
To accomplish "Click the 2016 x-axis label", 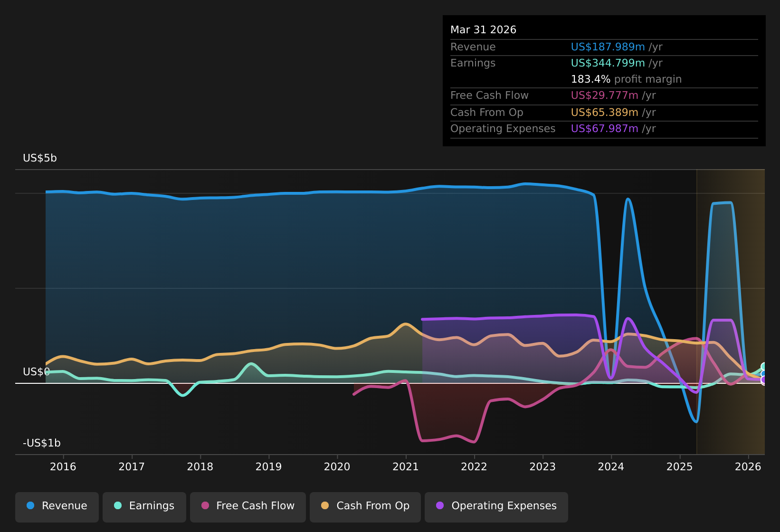I will (63, 467).
